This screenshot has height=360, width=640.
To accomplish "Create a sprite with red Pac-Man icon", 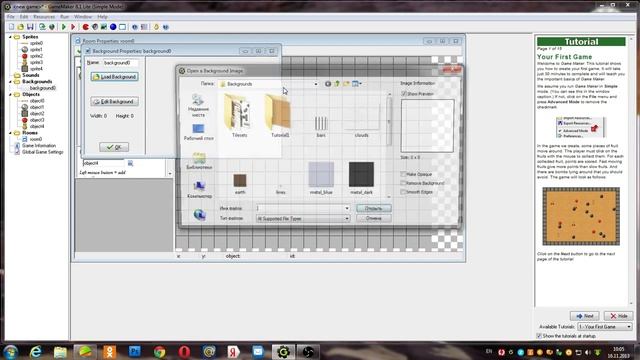I will (x=85, y=27).
